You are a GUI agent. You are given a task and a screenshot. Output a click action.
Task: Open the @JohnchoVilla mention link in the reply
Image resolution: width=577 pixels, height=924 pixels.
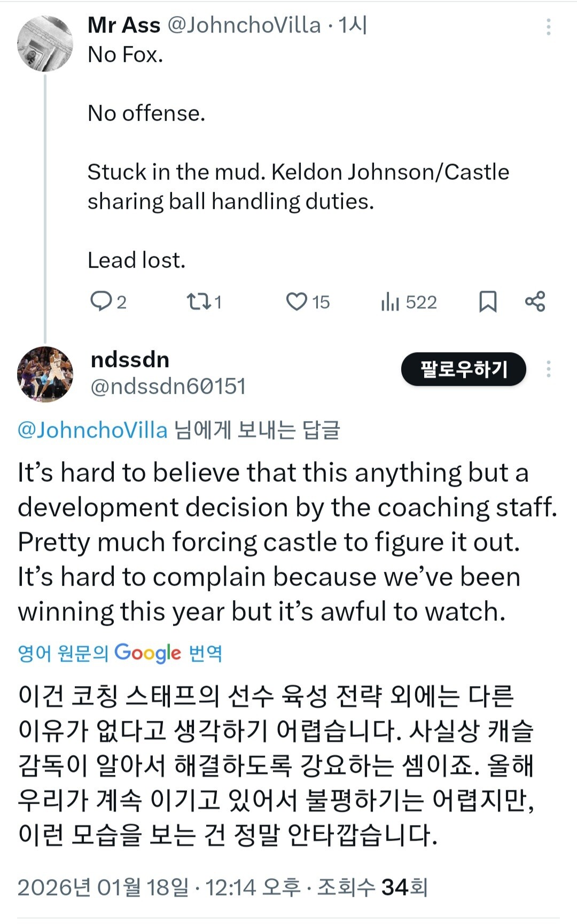pyautogui.click(x=92, y=430)
